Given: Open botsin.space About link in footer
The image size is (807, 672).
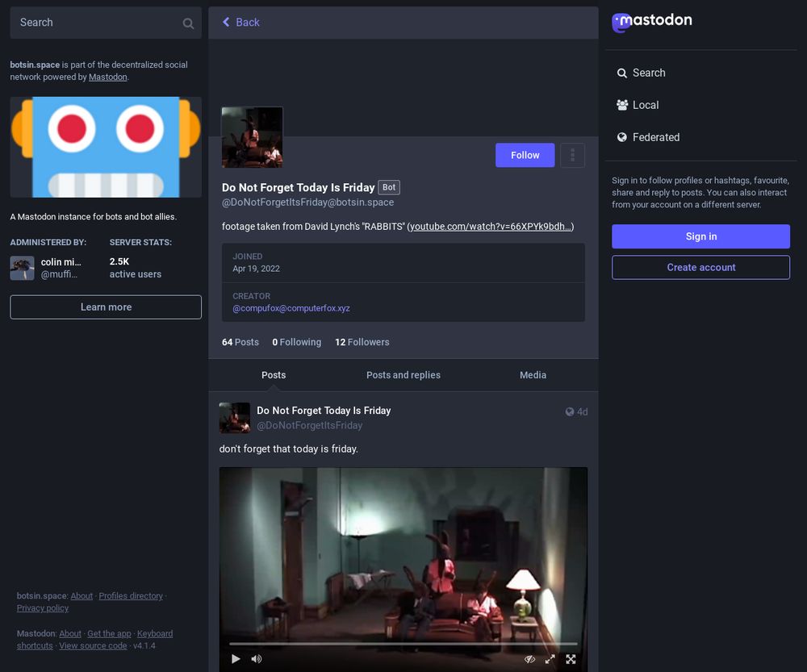Looking at the screenshot, I should coord(82,596).
